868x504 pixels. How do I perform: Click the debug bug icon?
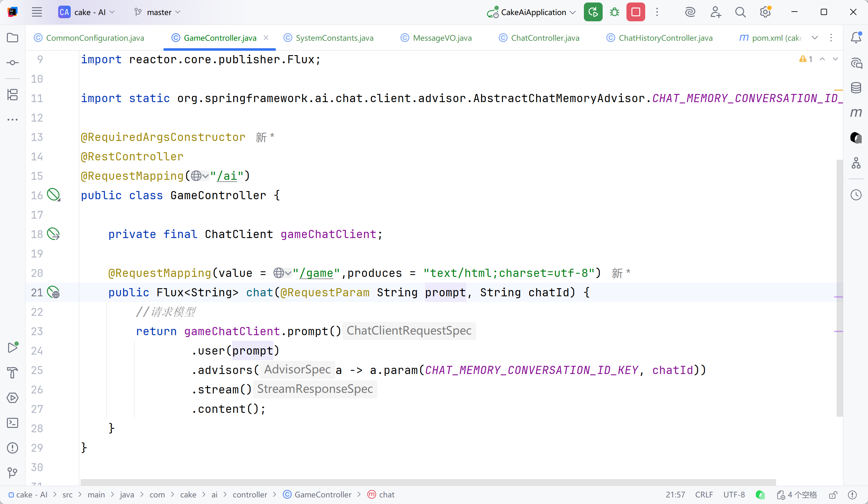(x=614, y=13)
